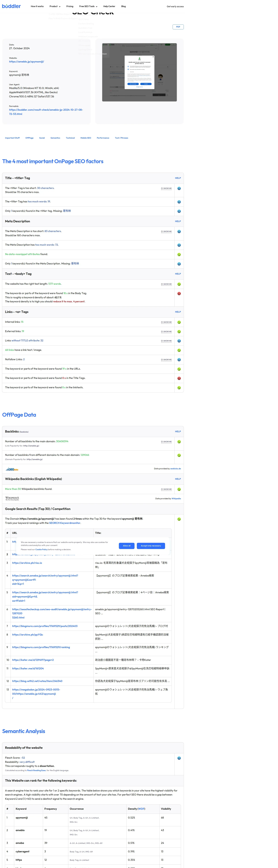Click green check for keyword in linktexts row
This screenshot has height=868, width=278.
point(179,388)
